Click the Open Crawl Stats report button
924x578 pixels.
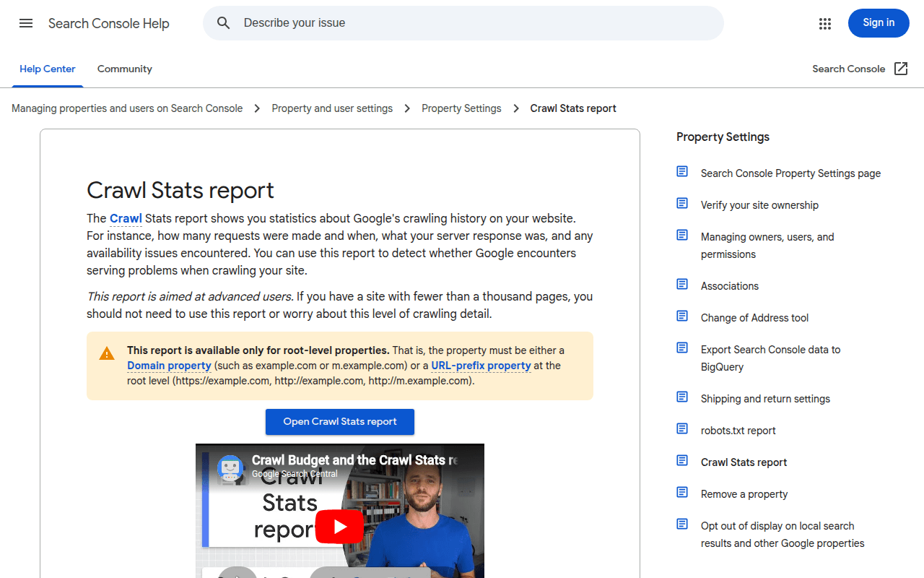click(x=340, y=422)
